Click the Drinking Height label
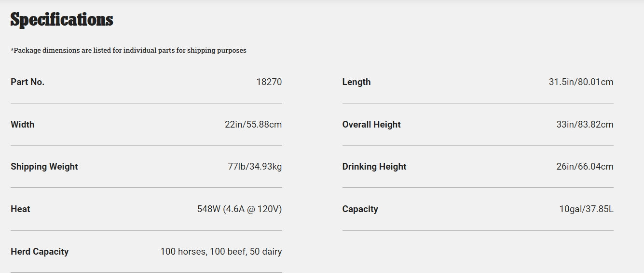Screen dimensions: 644x273 [x=374, y=167]
